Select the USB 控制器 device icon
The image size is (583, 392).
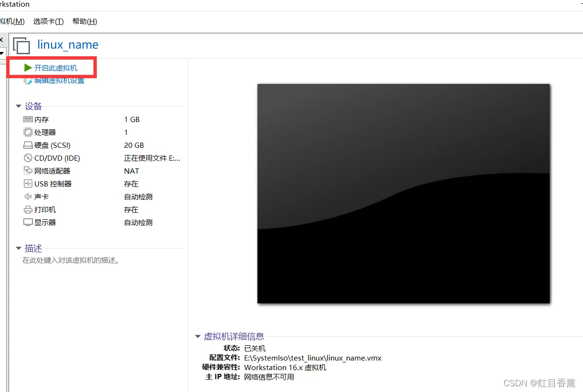tap(28, 184)
